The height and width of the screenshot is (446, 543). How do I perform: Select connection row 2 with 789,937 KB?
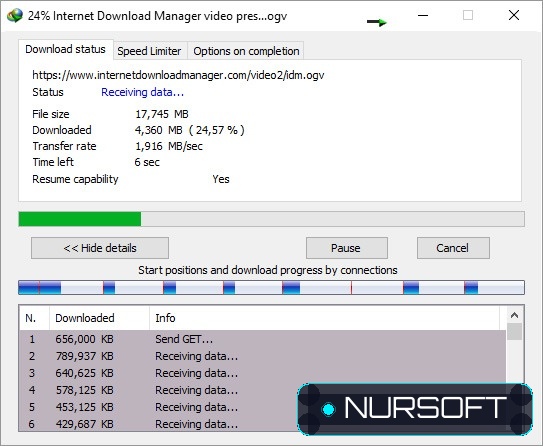(262, 356)
